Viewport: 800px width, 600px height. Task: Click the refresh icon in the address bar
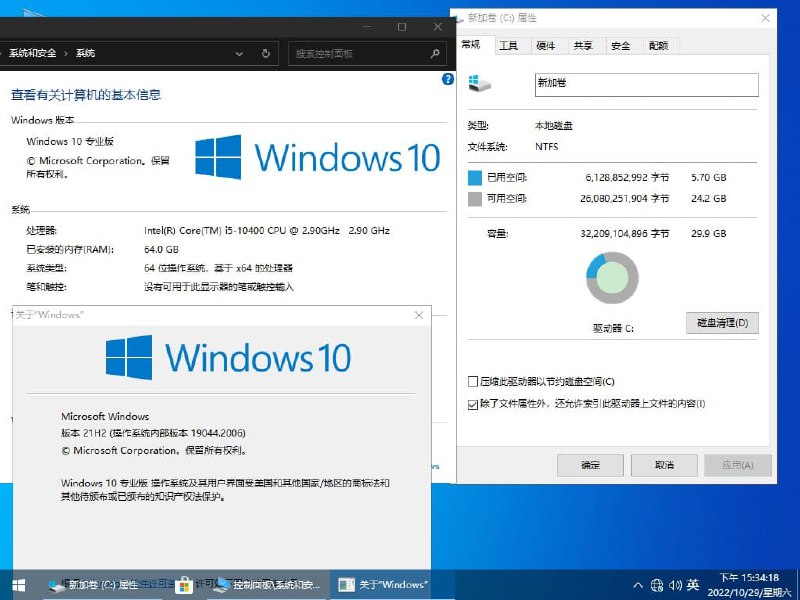pyautogui.click(x=265, y=53)
